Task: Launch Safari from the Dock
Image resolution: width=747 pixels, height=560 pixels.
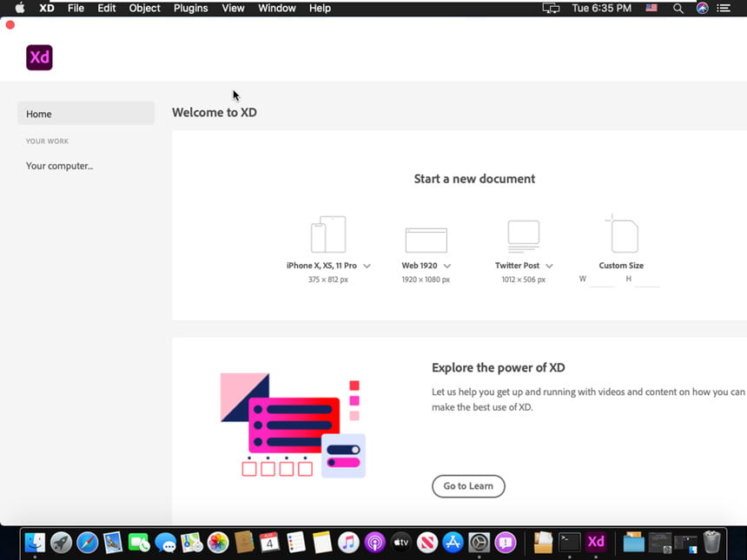Action: pos(87,543)
